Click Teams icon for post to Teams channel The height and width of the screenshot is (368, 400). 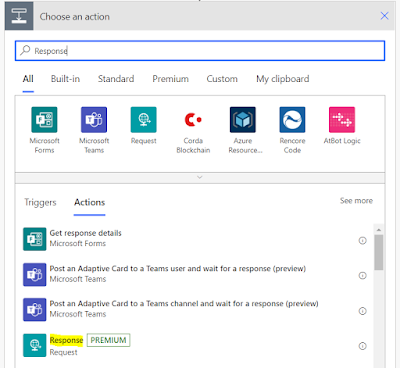(x=35, y=310)
